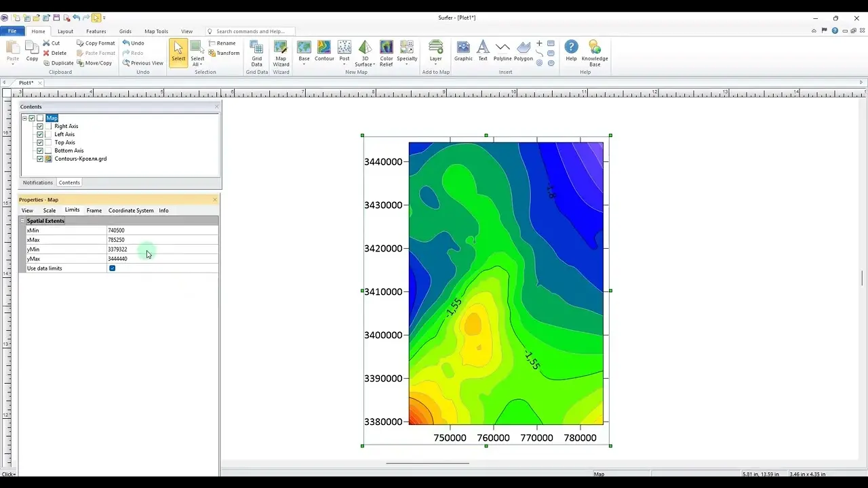Launch the Map Wizard

pyautogui.click(x=281, y=53)
